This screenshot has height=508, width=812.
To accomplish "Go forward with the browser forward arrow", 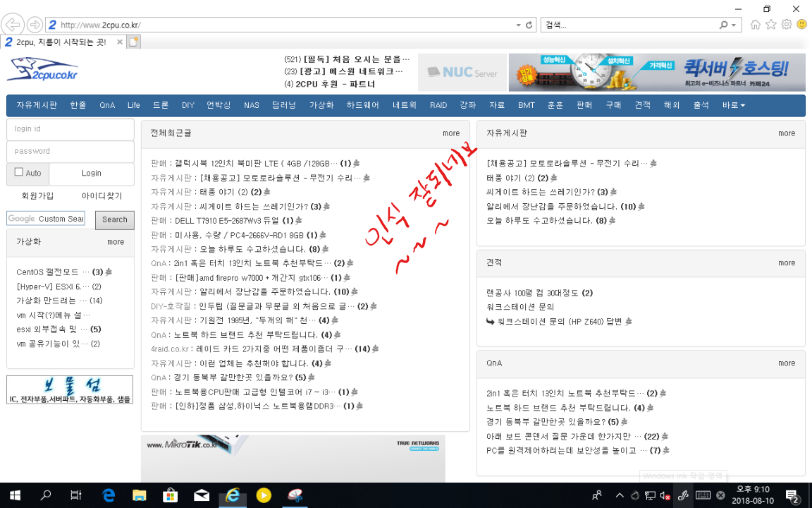I will tap(35, 25).
